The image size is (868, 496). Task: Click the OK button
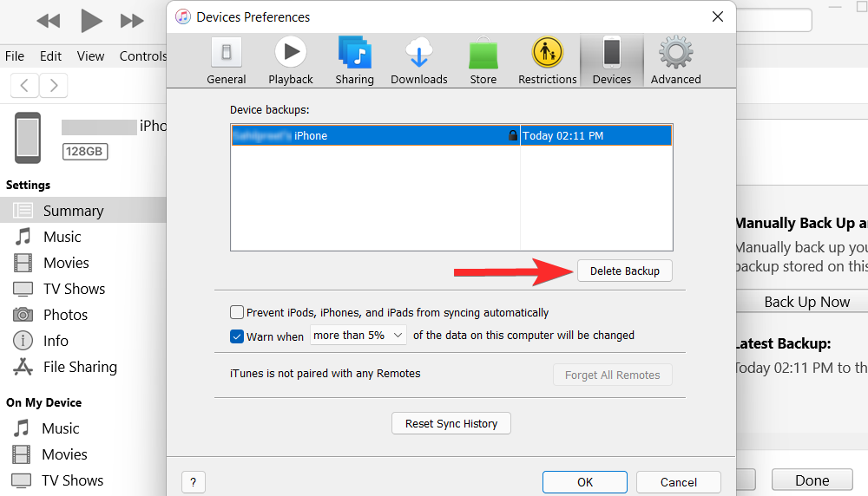click(585, 482)
